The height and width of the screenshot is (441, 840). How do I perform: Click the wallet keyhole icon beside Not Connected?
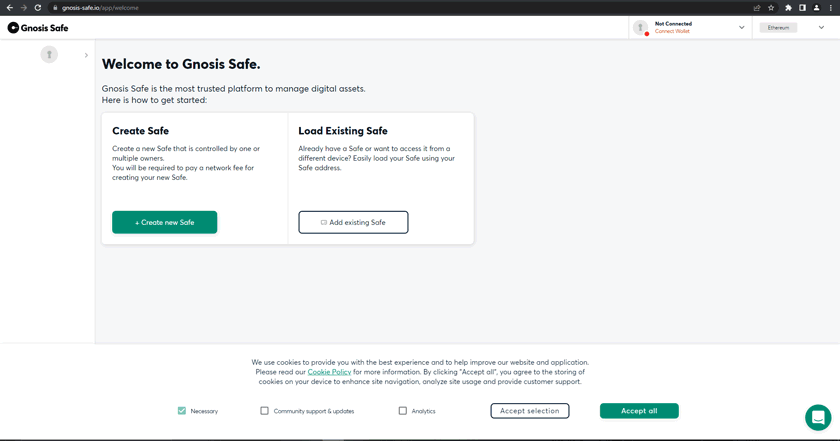(x=641, y=28)
